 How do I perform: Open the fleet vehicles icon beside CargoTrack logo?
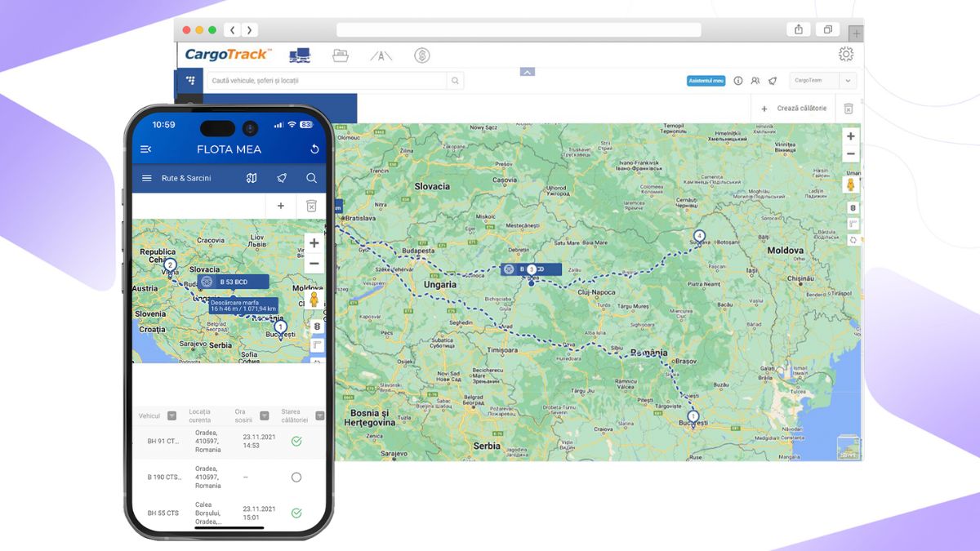click(x=300, y=56)
